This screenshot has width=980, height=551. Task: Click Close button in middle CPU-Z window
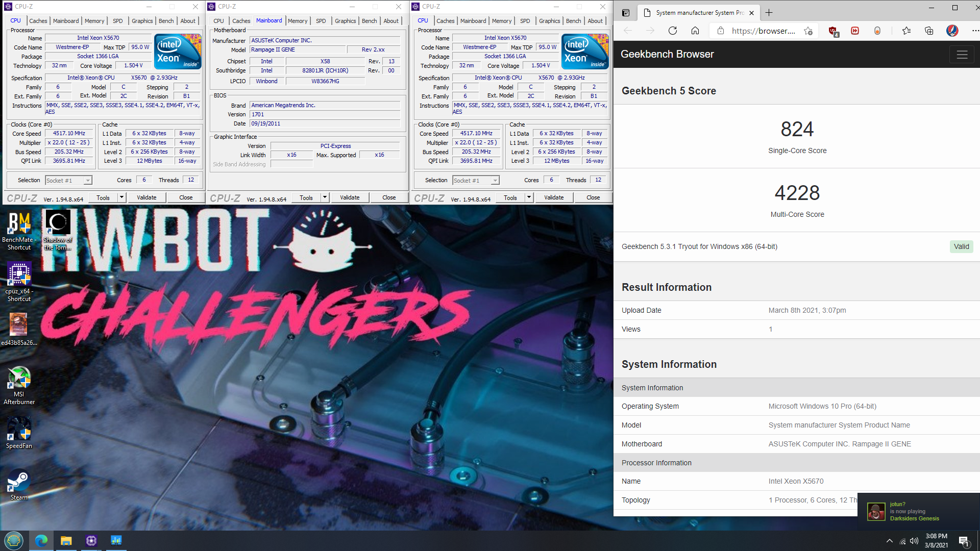pyautogui.click(x=389, y=197)
